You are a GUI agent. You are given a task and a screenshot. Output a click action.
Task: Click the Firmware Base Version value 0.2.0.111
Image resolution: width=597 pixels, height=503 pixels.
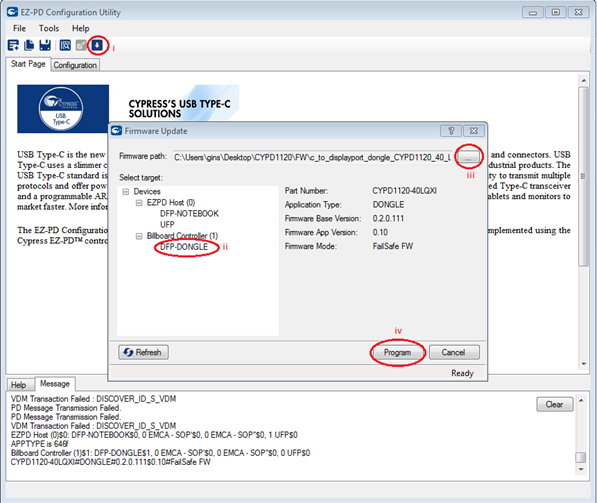click(388, 219)
